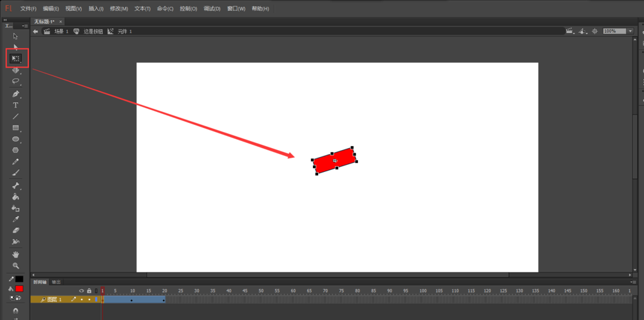Switch to the 时间轴 tab

(x=40, y=282)
